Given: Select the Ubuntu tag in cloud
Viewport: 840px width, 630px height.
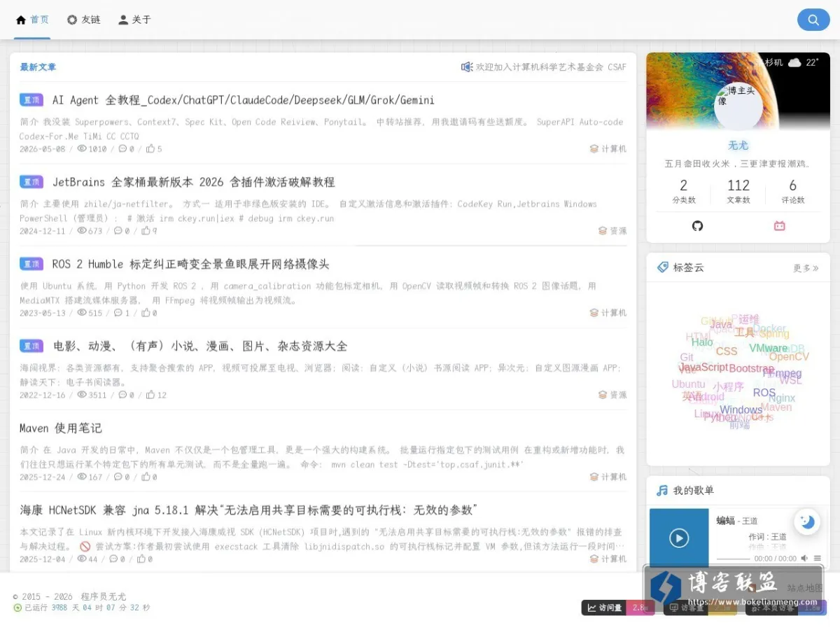Looking at the screenshot, I should (x=689, y=384).
